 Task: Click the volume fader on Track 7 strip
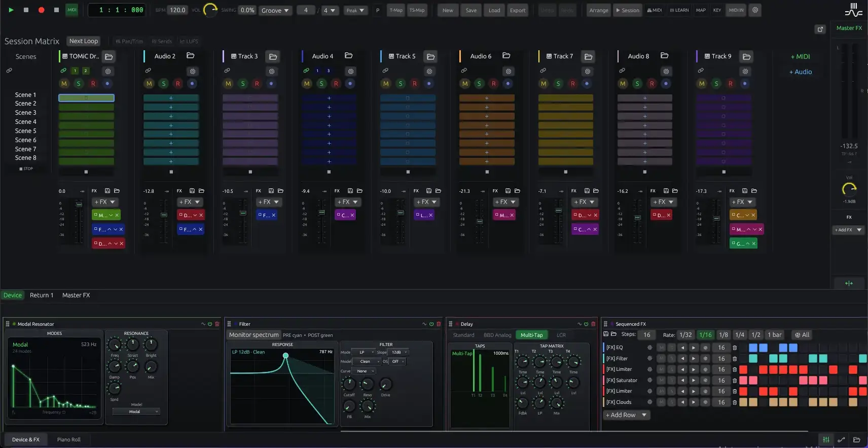(x=558, y=211)
